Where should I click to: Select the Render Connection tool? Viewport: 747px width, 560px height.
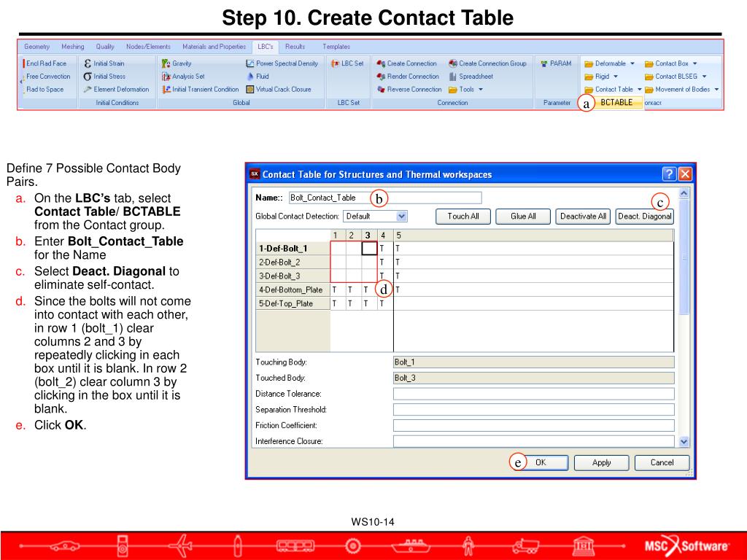[407, 76]
